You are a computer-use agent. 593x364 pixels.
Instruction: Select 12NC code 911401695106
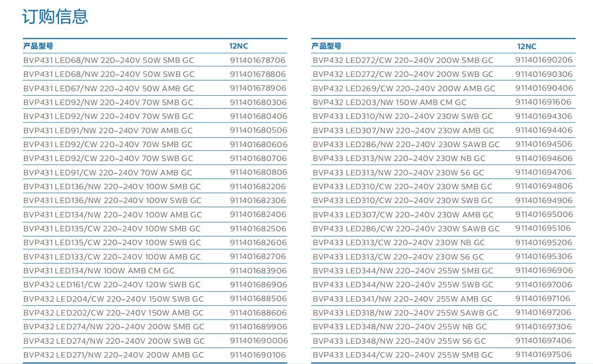tap(544, 228)
